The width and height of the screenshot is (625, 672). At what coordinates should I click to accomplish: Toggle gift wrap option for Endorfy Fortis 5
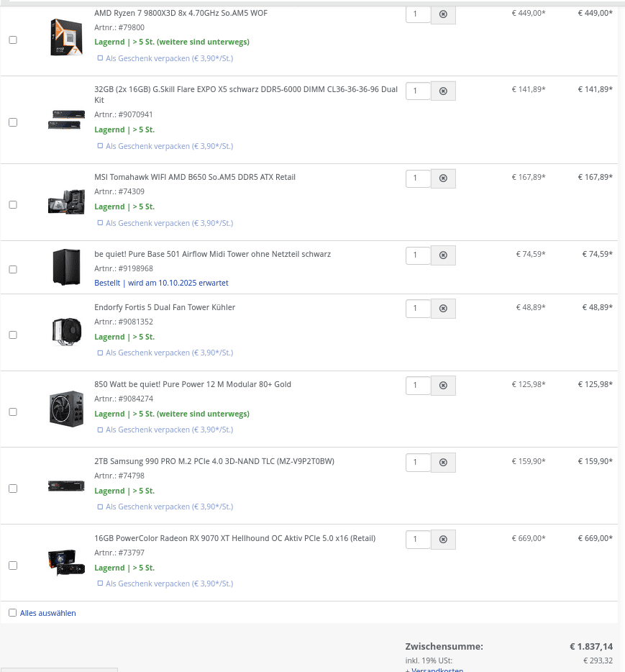coord(100,353)
